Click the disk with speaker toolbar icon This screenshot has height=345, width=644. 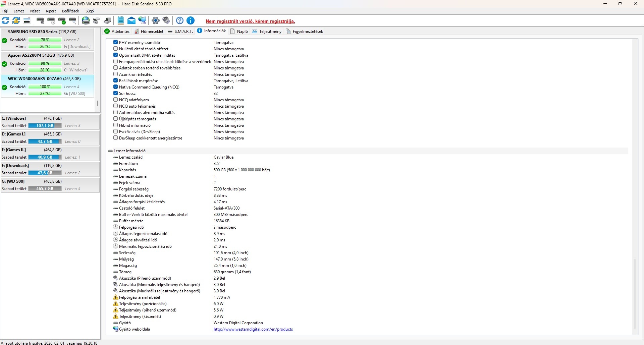(x=40, y=21)
